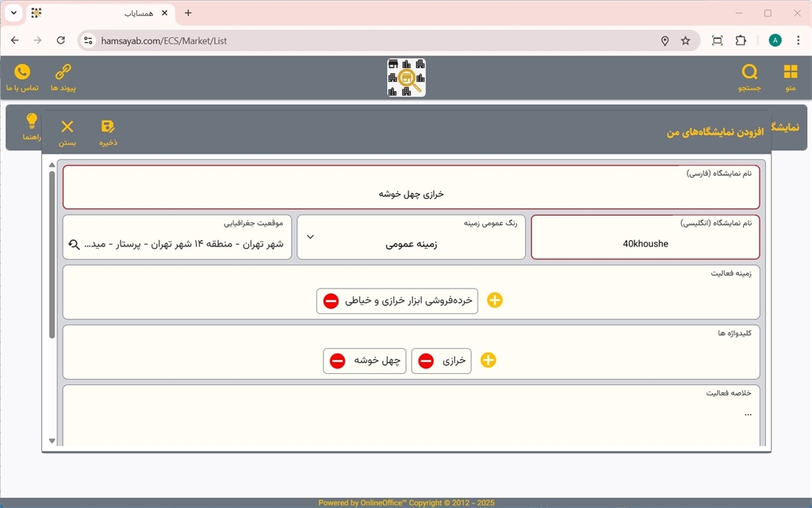Screen dimensions: 812x508
Task: Edit the English store name 40khoushe field
Action: click(645, 244)
